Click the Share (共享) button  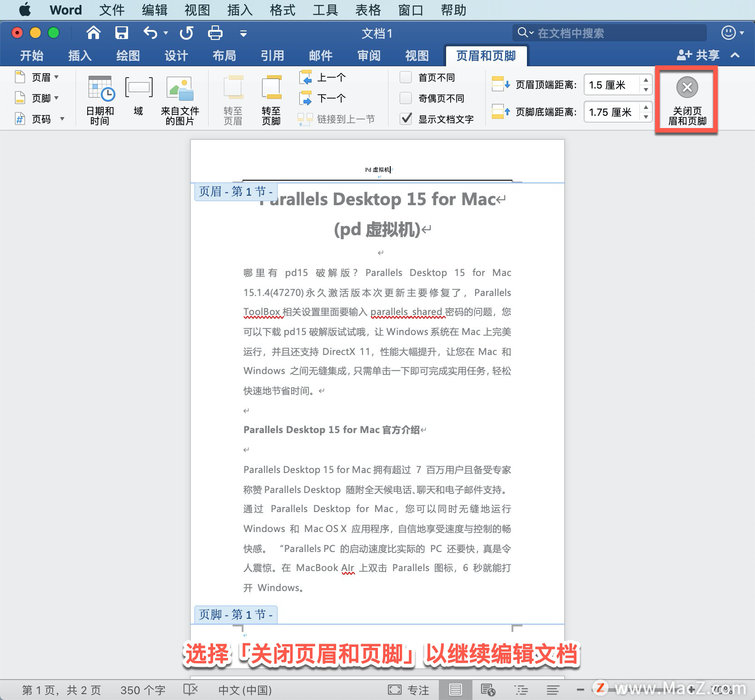698,55
